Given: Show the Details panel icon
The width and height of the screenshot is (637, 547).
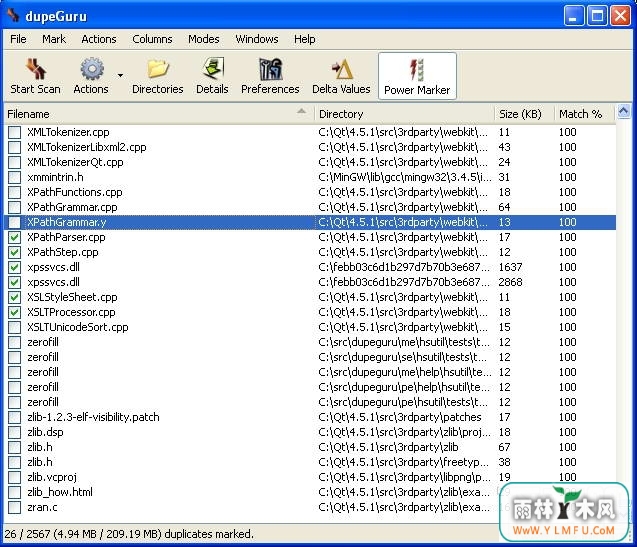Looking at the screenshot, I should (212, 69).
